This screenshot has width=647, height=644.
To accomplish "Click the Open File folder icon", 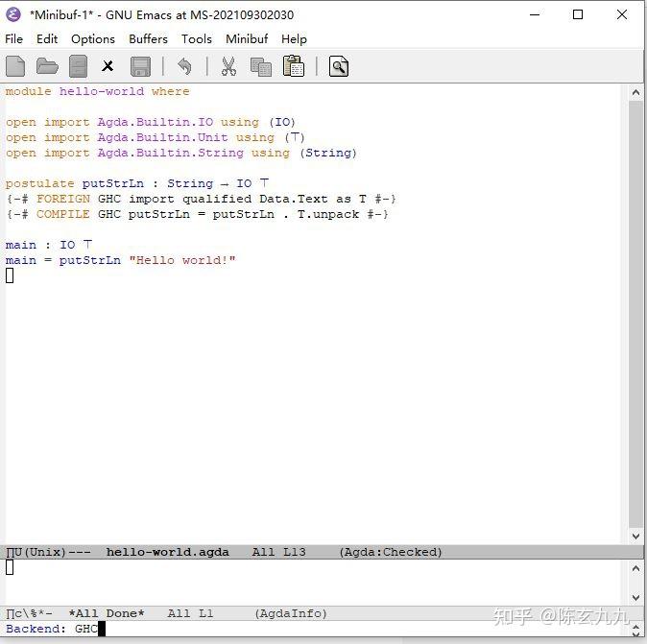I will click(x=47, y=66).
